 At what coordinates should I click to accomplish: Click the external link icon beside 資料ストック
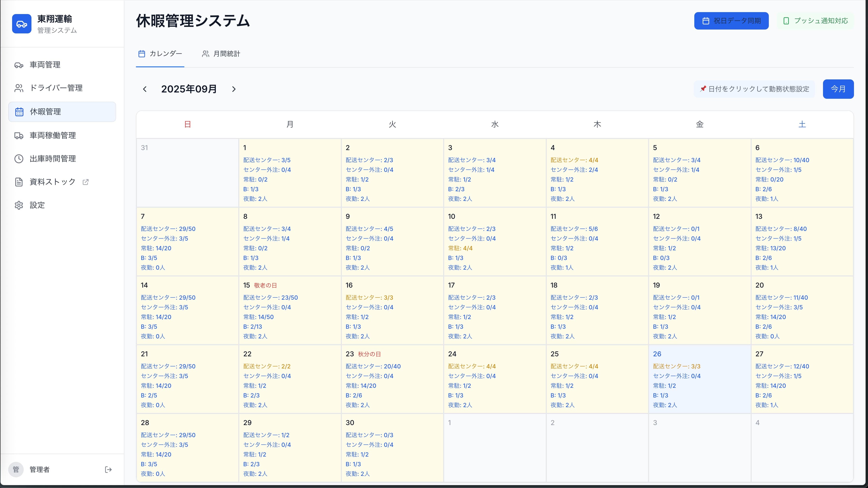pos(86,182)
